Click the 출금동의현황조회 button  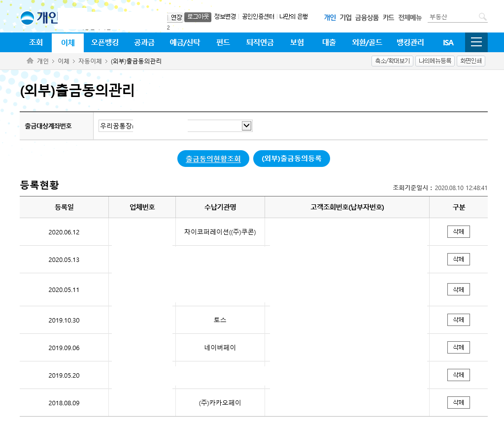(213, 159)
